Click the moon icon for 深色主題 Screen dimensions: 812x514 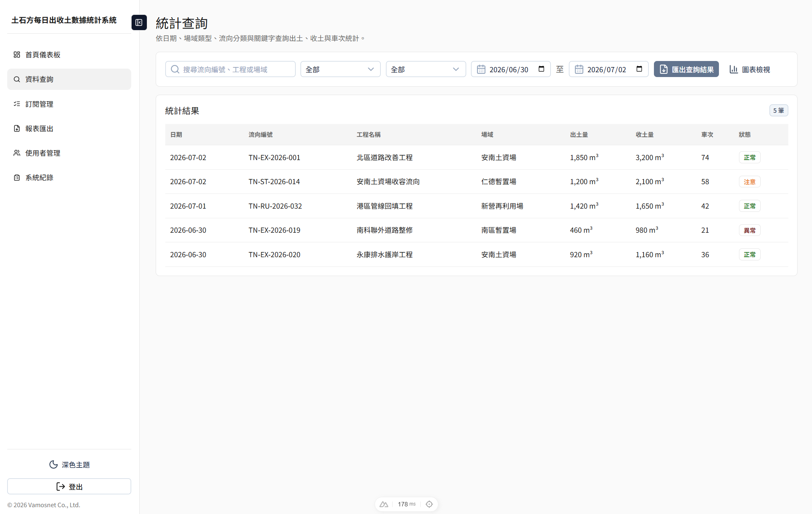[53, 465]
